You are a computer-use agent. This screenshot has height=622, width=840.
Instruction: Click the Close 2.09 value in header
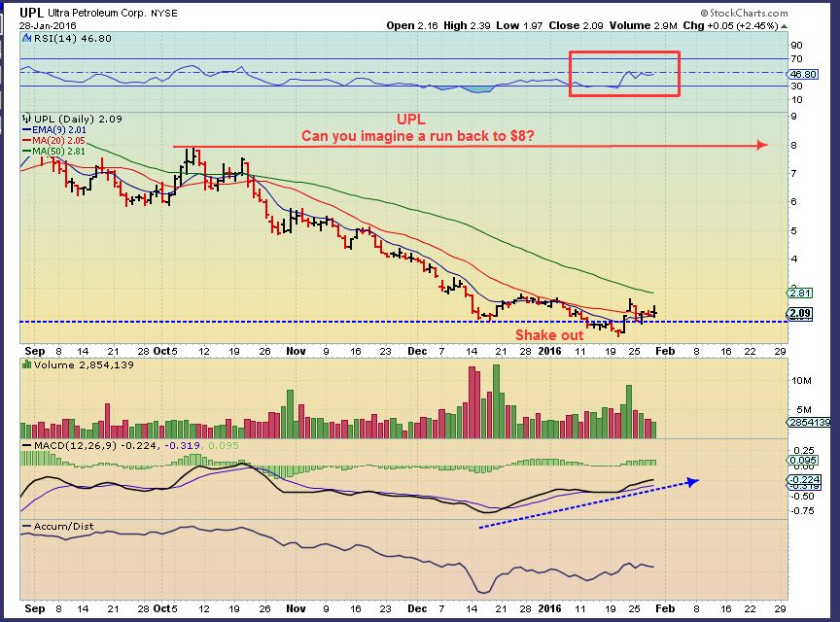click(576, 25)
